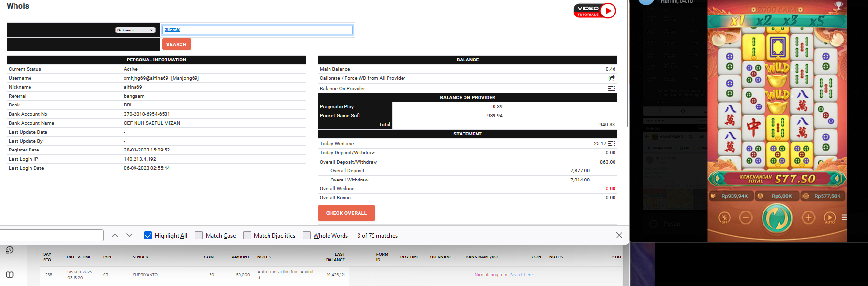868x286 pixels.
Task: Click the trophy icon atop the game
Action: pos(838,5)
